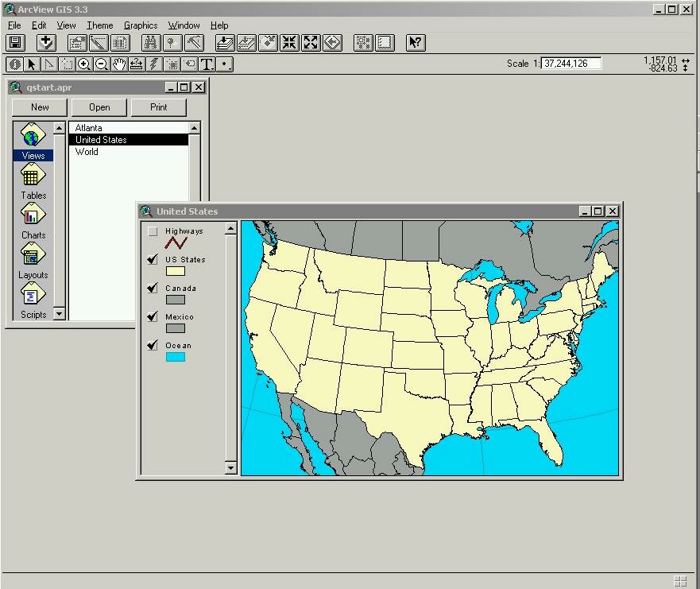Open the Theme menu
700x589 pixels.
tap(99, 25)
